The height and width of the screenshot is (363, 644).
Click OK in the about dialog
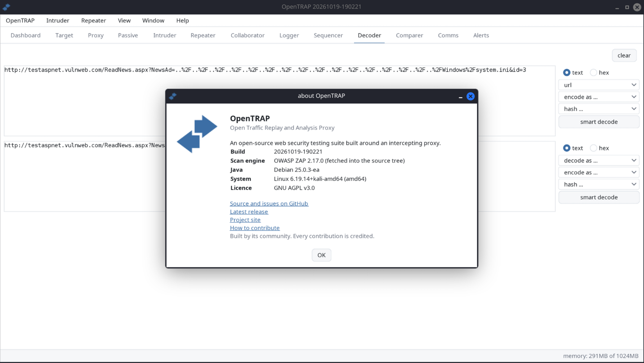tap(321, 255)
